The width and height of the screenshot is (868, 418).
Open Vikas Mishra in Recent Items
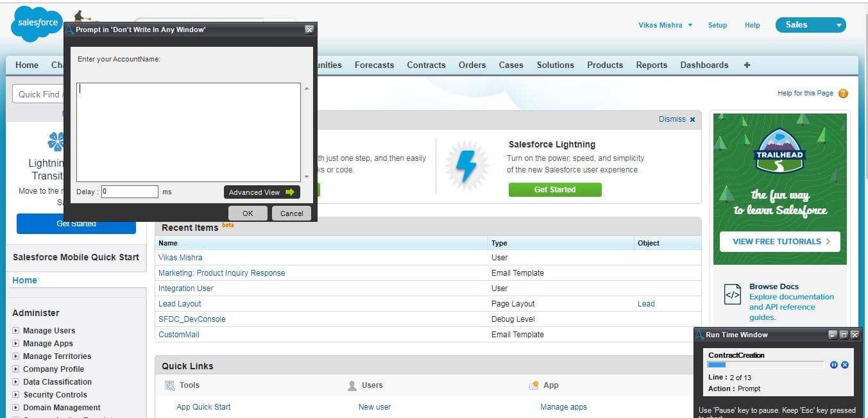click(180, 258)
